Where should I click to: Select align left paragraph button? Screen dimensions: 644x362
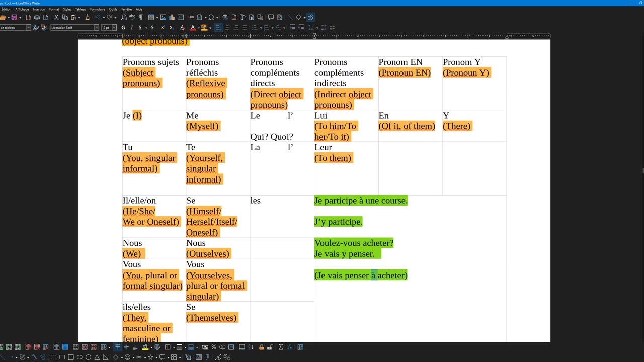tap(218, 28)
